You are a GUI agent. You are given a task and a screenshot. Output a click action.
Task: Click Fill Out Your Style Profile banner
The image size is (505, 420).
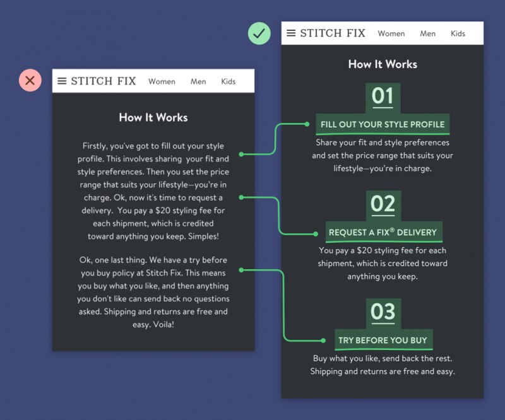(383, 124)
